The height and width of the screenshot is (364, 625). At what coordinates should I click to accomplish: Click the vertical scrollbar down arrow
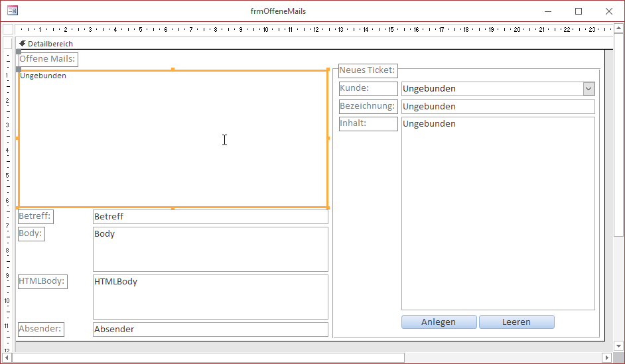coord(618,345)
